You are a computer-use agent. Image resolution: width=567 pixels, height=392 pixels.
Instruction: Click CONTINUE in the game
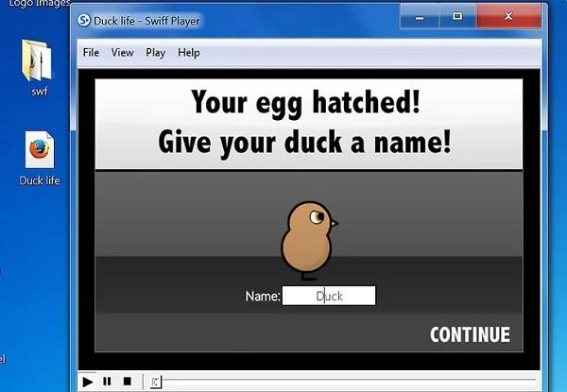[x=470, y=334]
